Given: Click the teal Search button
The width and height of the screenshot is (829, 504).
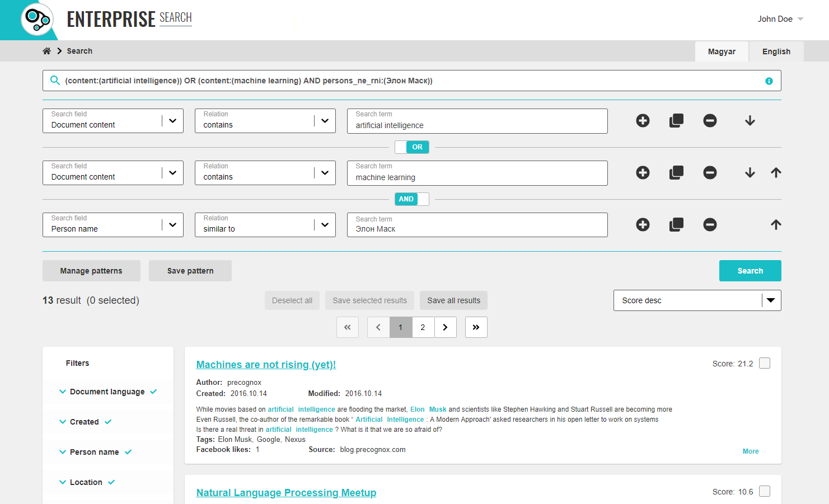Looking at the screenshot, I should [x=750, y=271].
